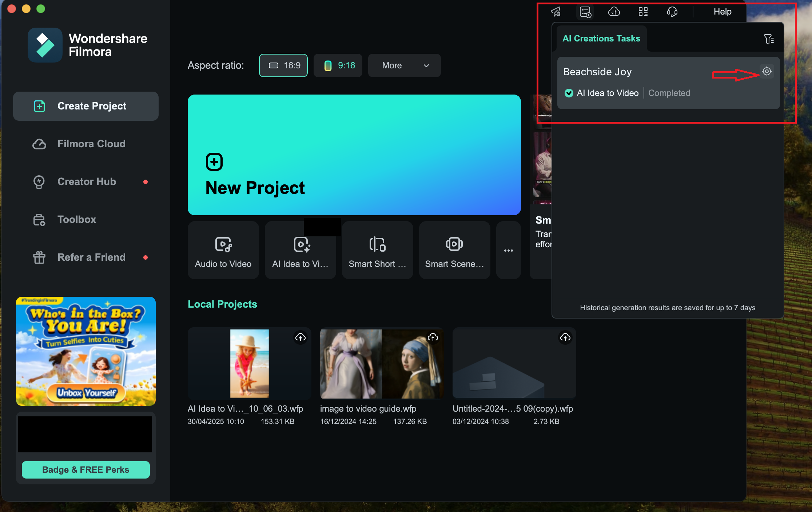This screenshot has height=512, width=812.
Task: Open the Help menu
Action: click(x=722, y=12)
